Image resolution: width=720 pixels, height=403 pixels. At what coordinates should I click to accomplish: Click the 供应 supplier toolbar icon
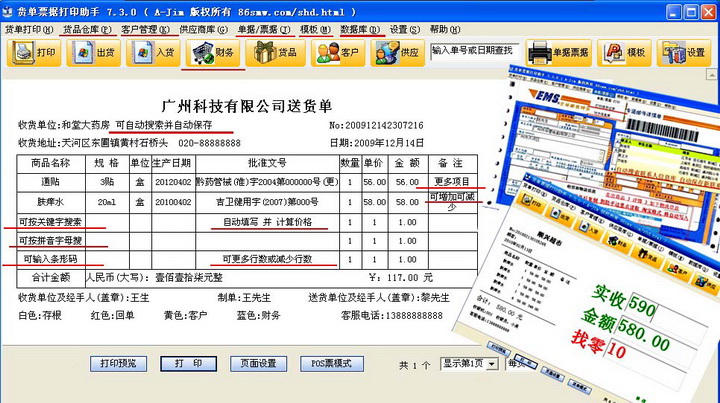pos(397,52)
